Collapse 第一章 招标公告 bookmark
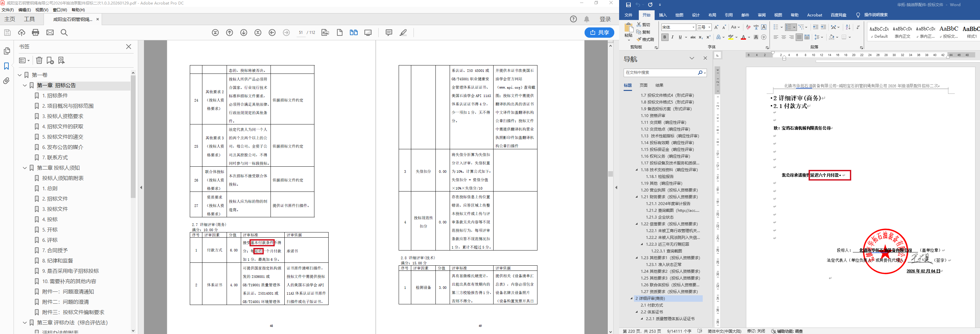 click(25, 85)
